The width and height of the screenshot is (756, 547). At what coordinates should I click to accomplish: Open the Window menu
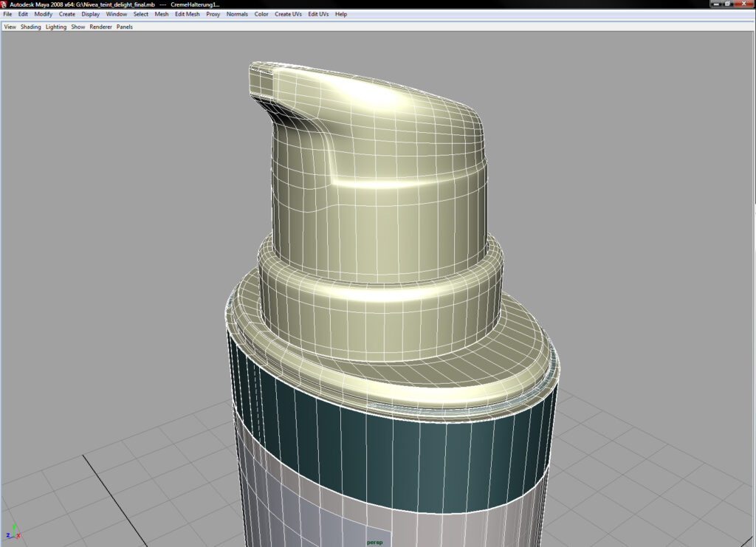click(117, 14)
